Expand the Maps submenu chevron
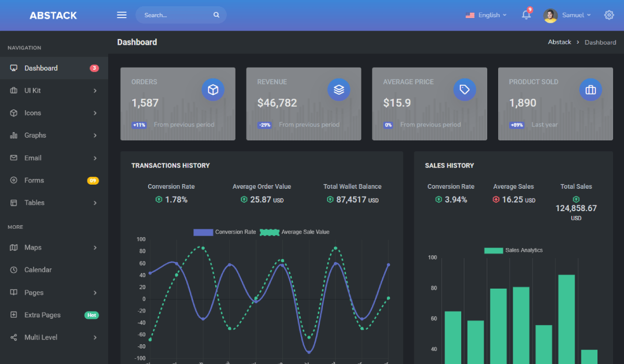This screenshot has width=624, height=364. point(95,248)
